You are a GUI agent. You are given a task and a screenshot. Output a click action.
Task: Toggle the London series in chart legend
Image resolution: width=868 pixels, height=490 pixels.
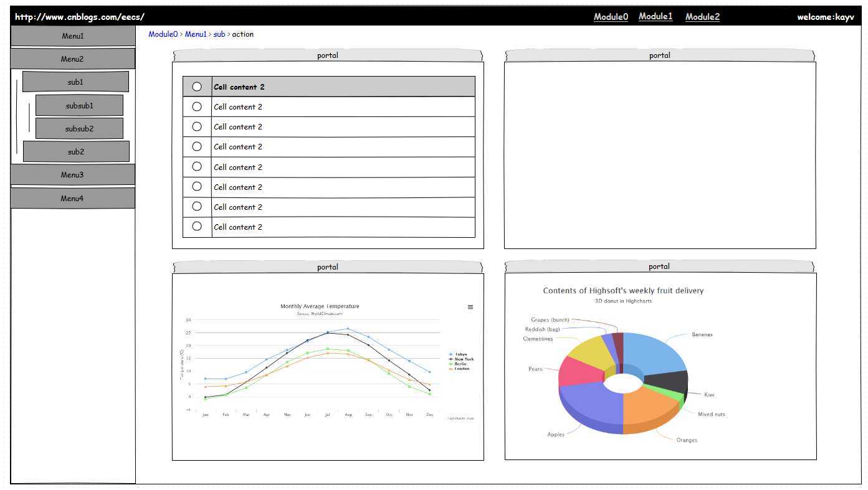point(460,369)
